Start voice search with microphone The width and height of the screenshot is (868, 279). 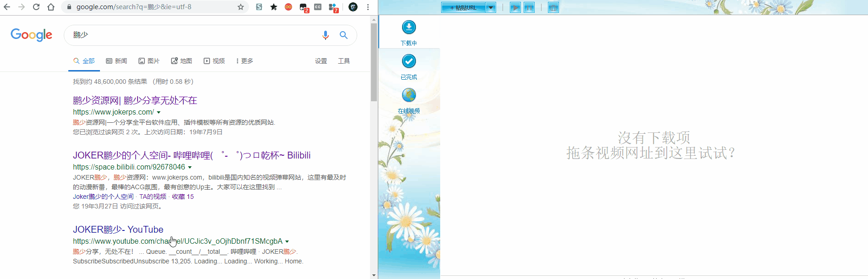tap(326, 35)
